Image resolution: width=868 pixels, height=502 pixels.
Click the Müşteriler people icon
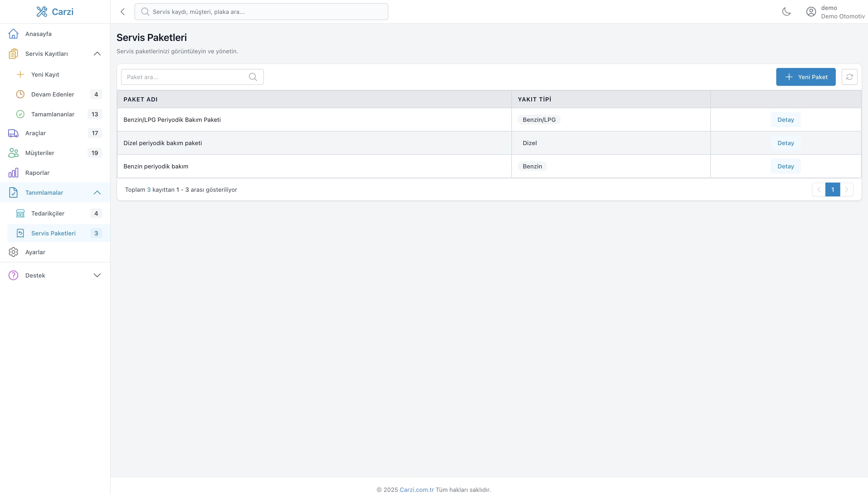(13, 153)
